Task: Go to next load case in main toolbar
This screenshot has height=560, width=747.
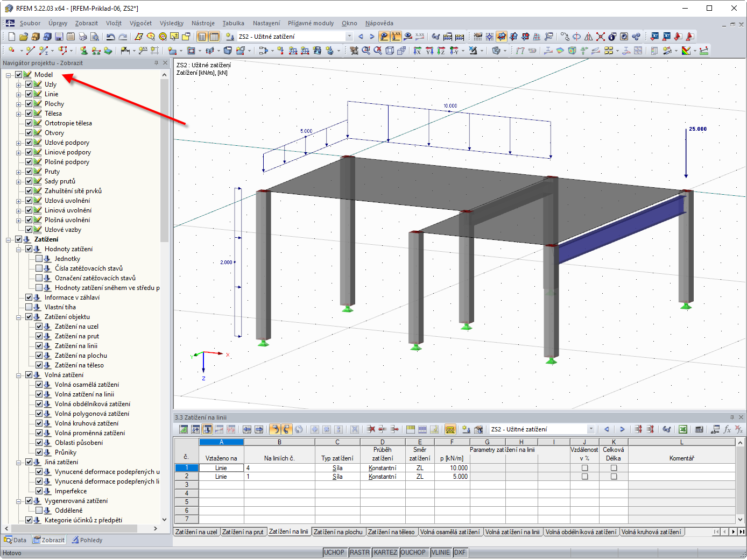Action: pos(372,37)
